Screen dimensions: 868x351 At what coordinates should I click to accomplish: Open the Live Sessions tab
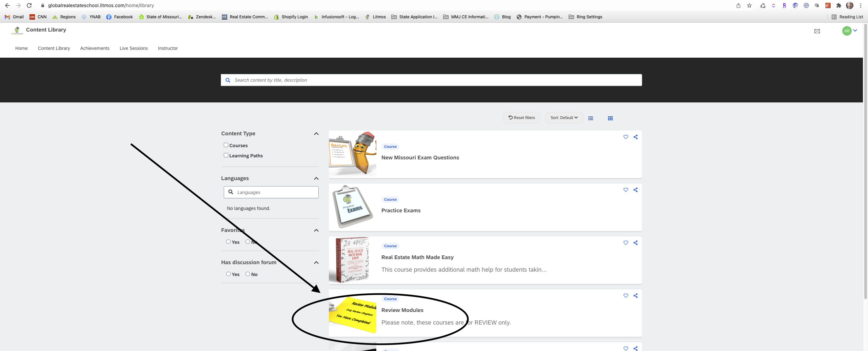pyautogui.click(x=134, y=48)
